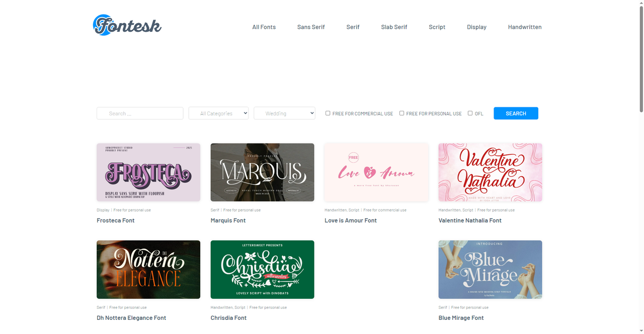Open the Frosteca Font title link
The height and width of the screenshot is (334, 644).
(x=116, y=221)
